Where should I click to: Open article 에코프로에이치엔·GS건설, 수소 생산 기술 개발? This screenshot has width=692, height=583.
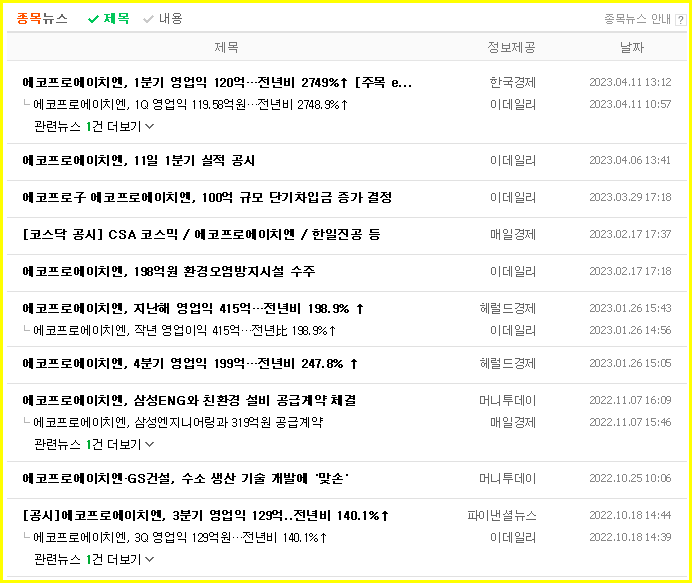(185, 478)
